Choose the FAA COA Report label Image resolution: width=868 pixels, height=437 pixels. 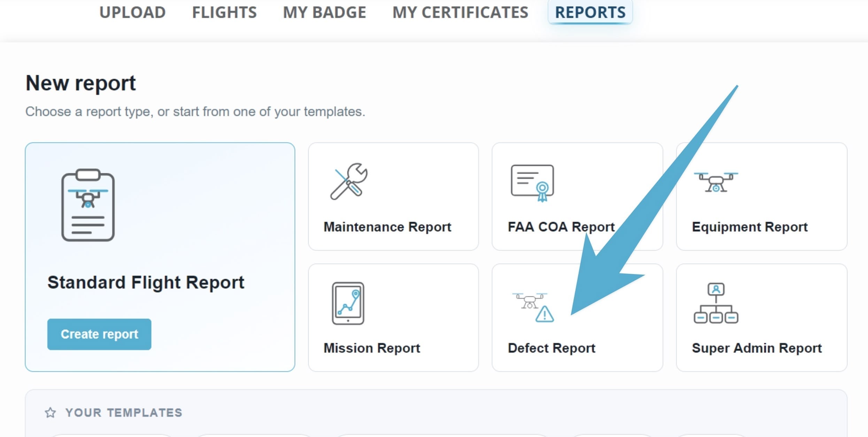coord(561,227)
